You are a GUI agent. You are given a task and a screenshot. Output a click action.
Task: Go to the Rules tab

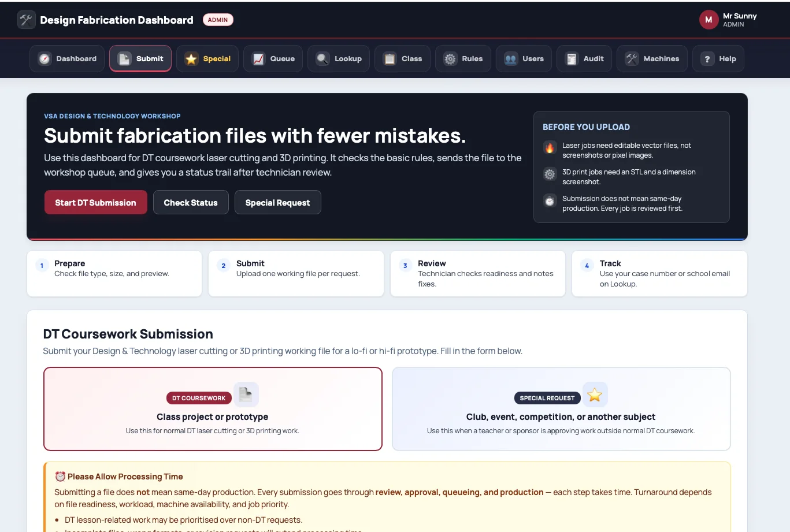pyautogui.click(x=463, y=59)
